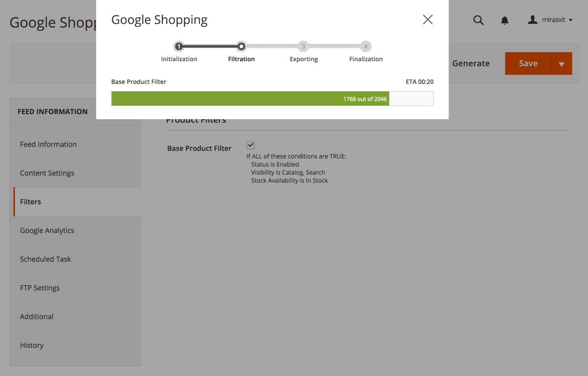Go to Scheduled Task section

(x=45, y=259)
